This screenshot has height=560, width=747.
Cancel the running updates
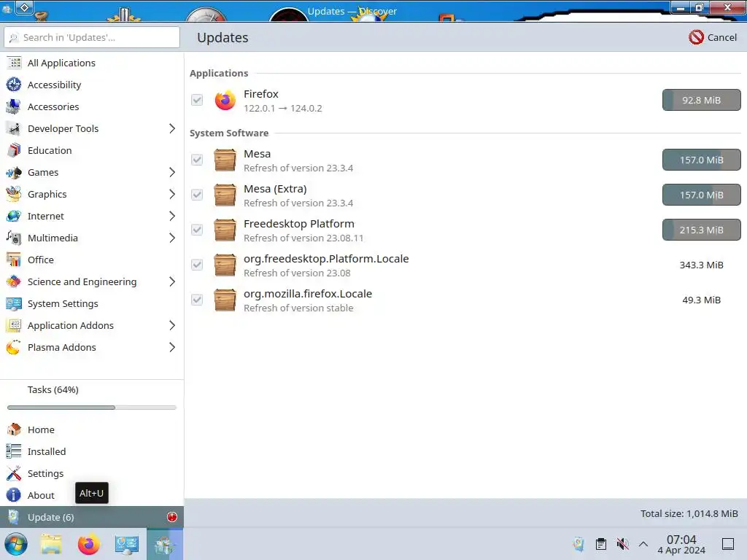(713, 37)
